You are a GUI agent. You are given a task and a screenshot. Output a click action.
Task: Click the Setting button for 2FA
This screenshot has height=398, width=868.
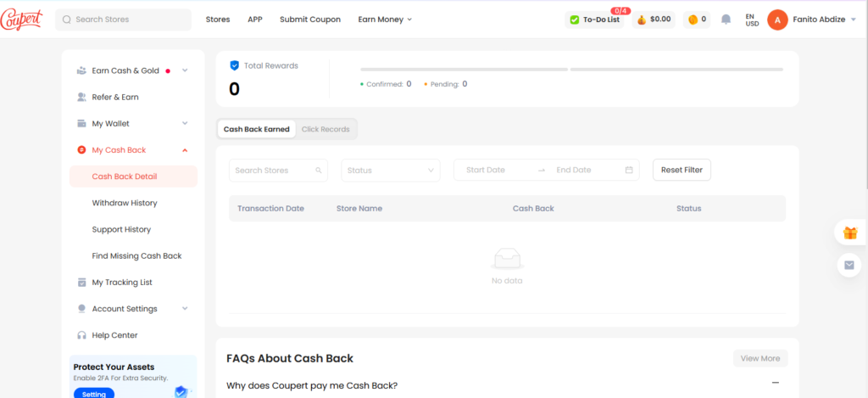coord(94,394)
